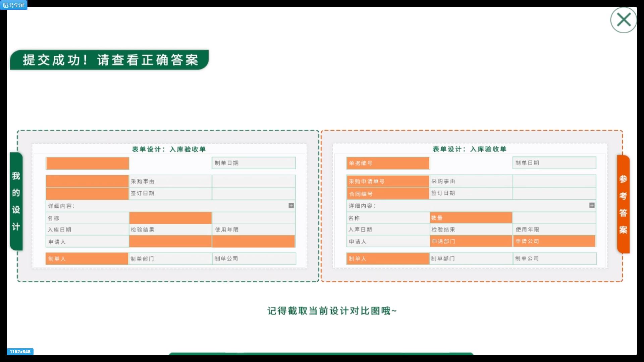Click 申请人 cell in my design
644x362 pixels.
point(87,241)
